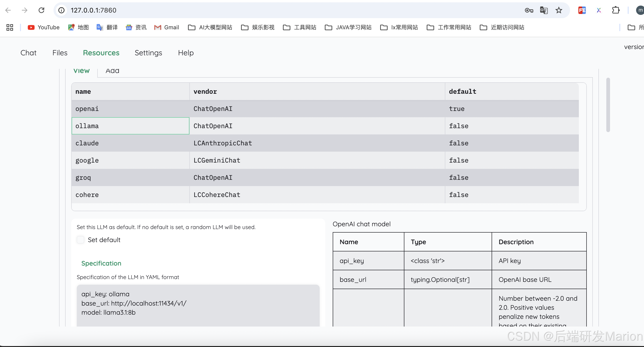Select the groq row name cell

click(x=131, y=178)
